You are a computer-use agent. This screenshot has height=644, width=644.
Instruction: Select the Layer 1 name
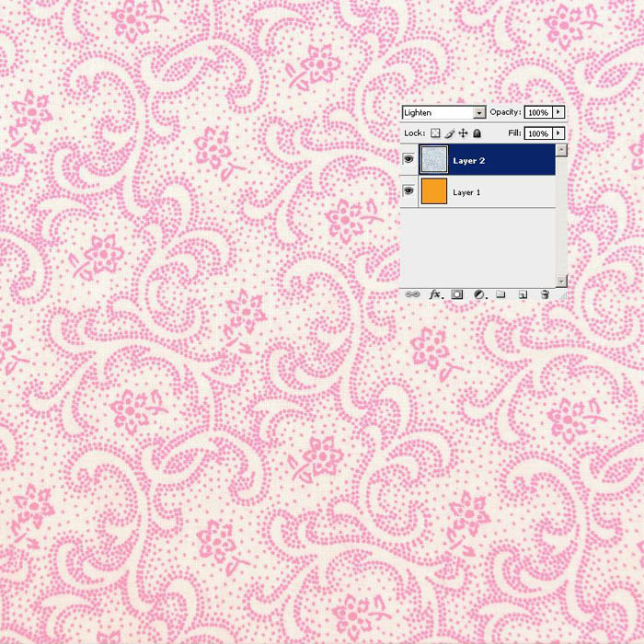(466, 192)
